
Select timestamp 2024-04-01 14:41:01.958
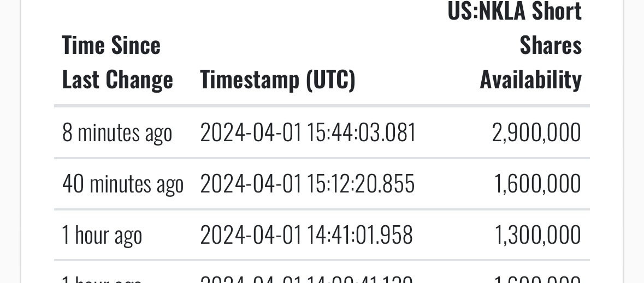[x=306, y=234]
